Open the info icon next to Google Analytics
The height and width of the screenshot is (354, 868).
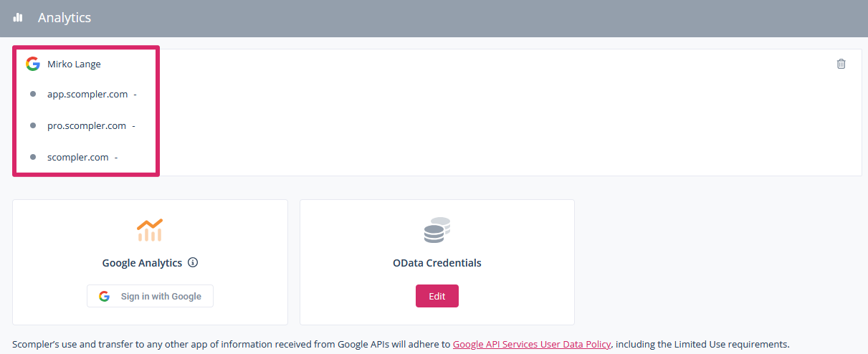click(x=192, y=262)
